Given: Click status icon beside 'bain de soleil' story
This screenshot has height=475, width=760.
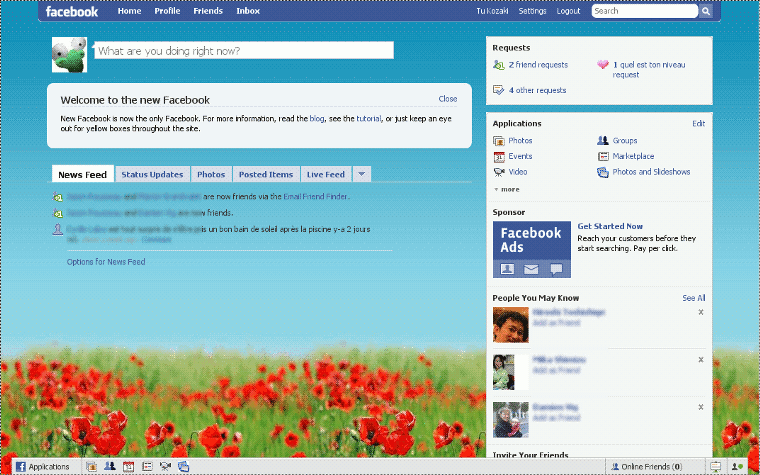Looking at the screenshot, I should tap(58, 230).
